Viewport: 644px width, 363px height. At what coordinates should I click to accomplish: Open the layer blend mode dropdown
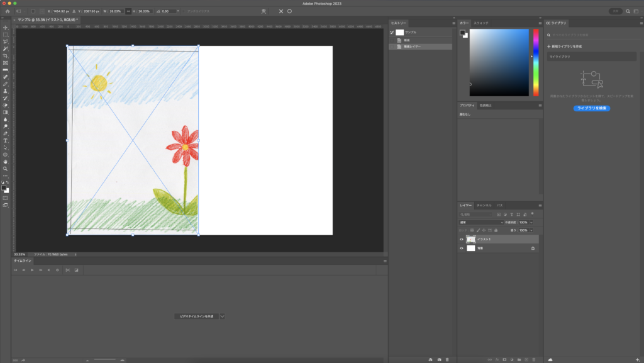[x=481, y=222]
